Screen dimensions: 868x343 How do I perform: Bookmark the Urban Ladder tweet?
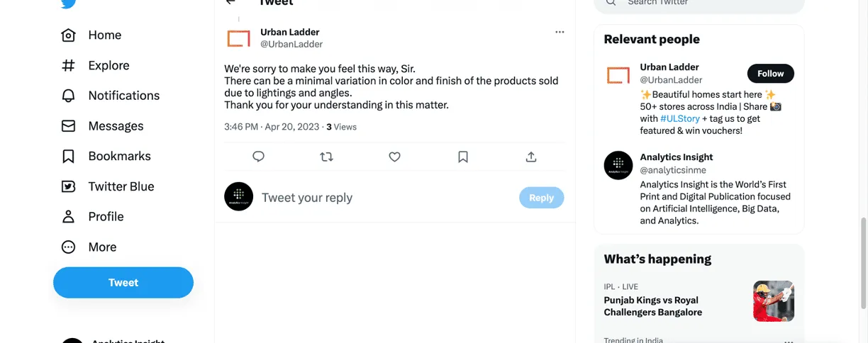coord(463,157)
